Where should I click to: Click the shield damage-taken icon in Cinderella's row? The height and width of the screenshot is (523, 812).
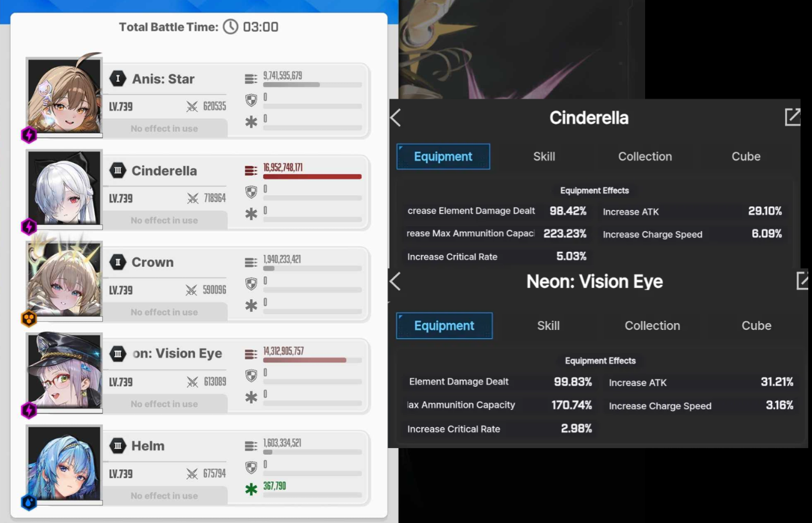point(251,192)
